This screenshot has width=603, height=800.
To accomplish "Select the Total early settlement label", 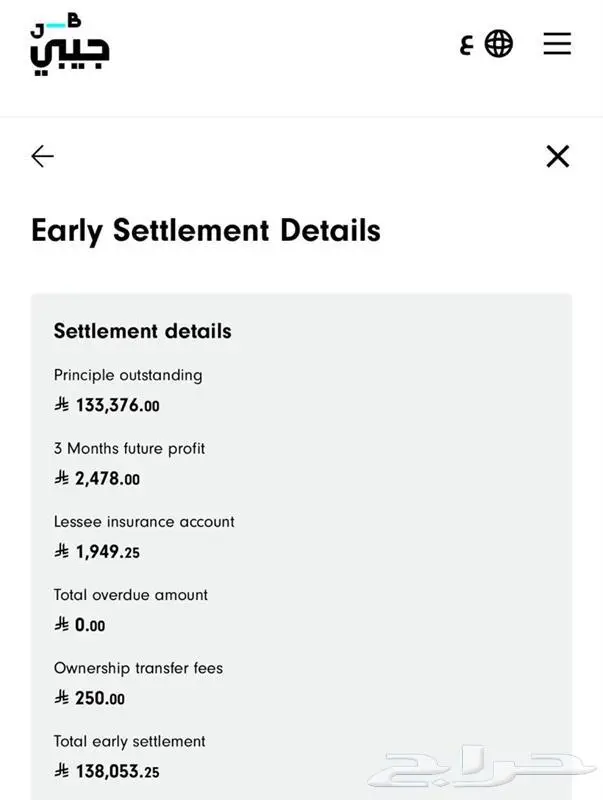I will [x=130, y=741].
